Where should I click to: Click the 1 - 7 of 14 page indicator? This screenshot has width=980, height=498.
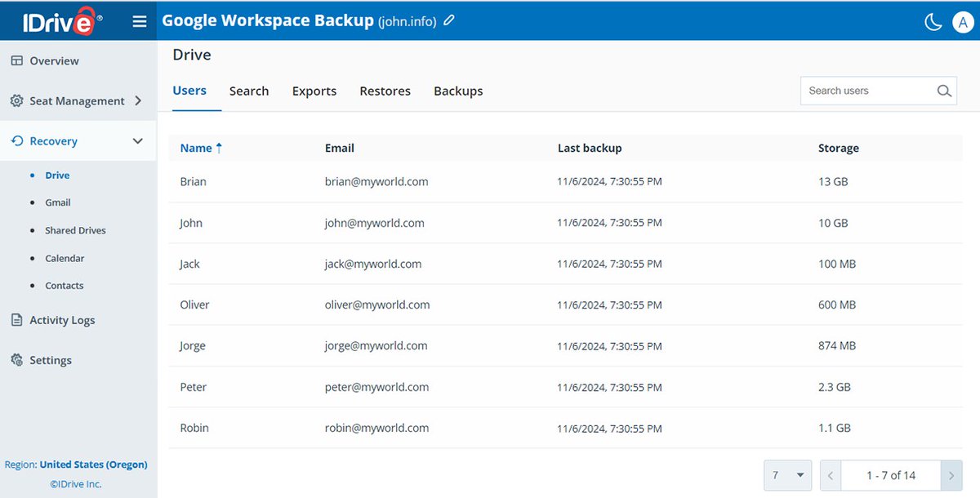coord(891,475)
